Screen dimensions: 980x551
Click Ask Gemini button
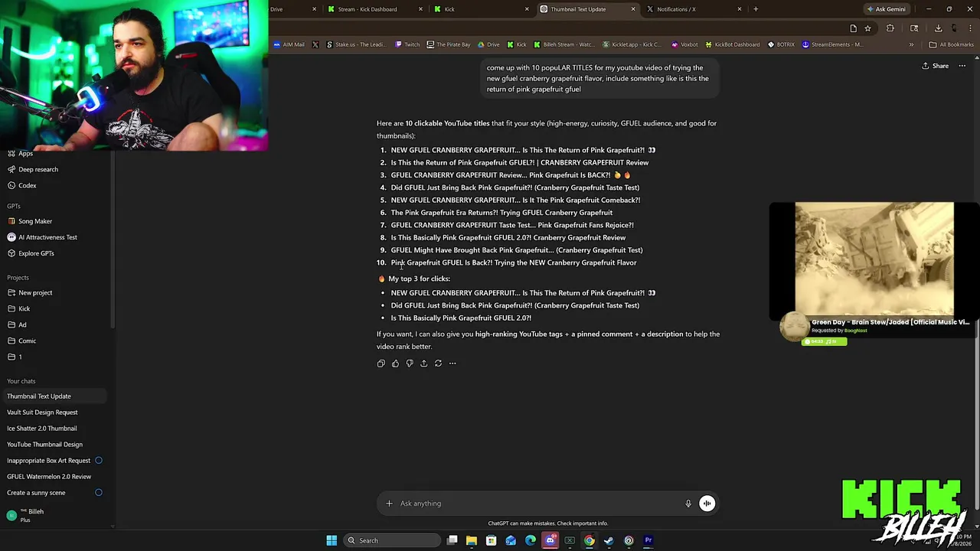pyautogui.click(x=886, y=9)
